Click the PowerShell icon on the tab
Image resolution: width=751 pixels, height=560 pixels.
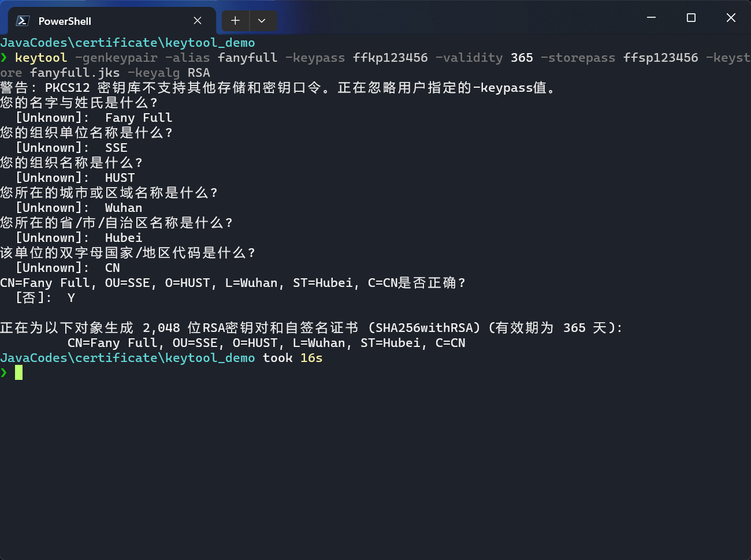(23, 21)
